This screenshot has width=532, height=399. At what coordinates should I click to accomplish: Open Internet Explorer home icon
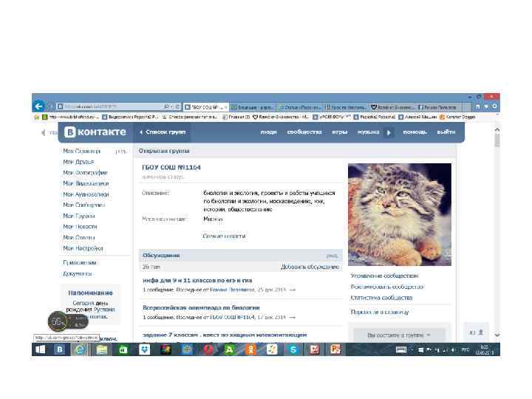pyautogui.click(x=478, y=106)
